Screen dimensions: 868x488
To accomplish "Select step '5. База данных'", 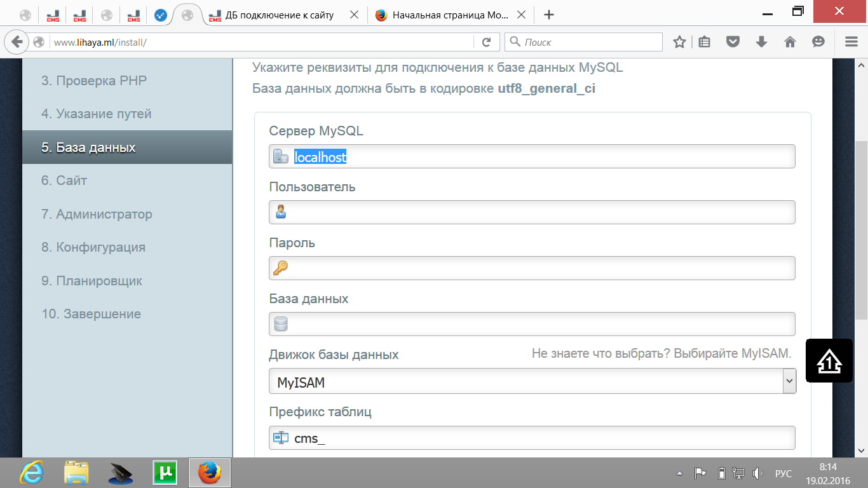I will point(127,147).
